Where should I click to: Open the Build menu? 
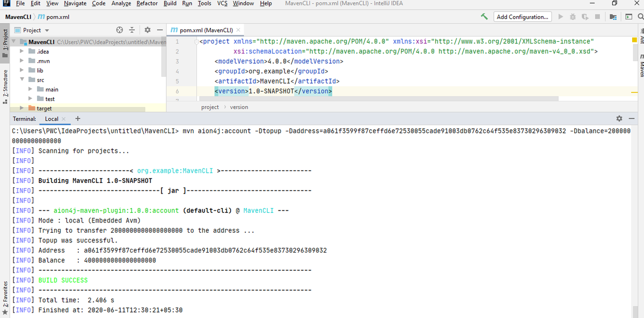pos(170,4)
